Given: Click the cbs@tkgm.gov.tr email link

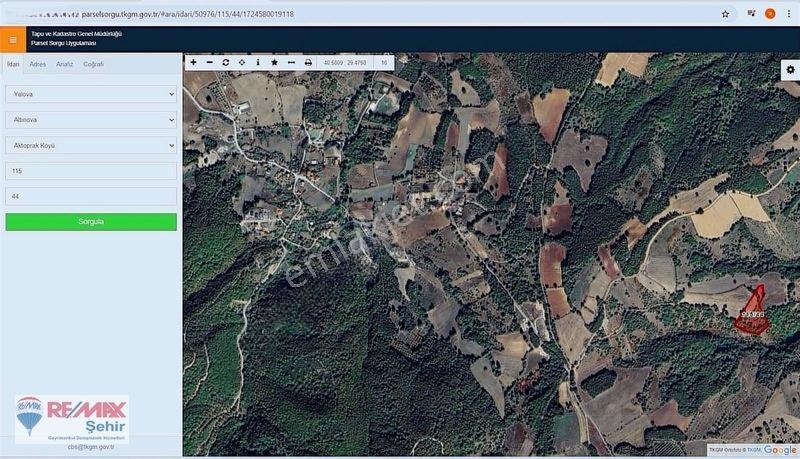Looking at the screenshot, I should (91, 447).
